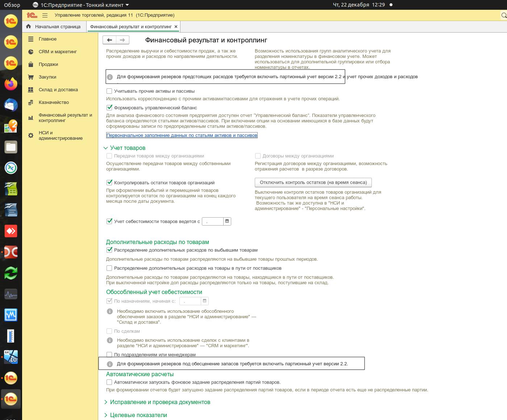Open the blue graph monitor app
Screen dimensions: 507x420
coord(11,315)
